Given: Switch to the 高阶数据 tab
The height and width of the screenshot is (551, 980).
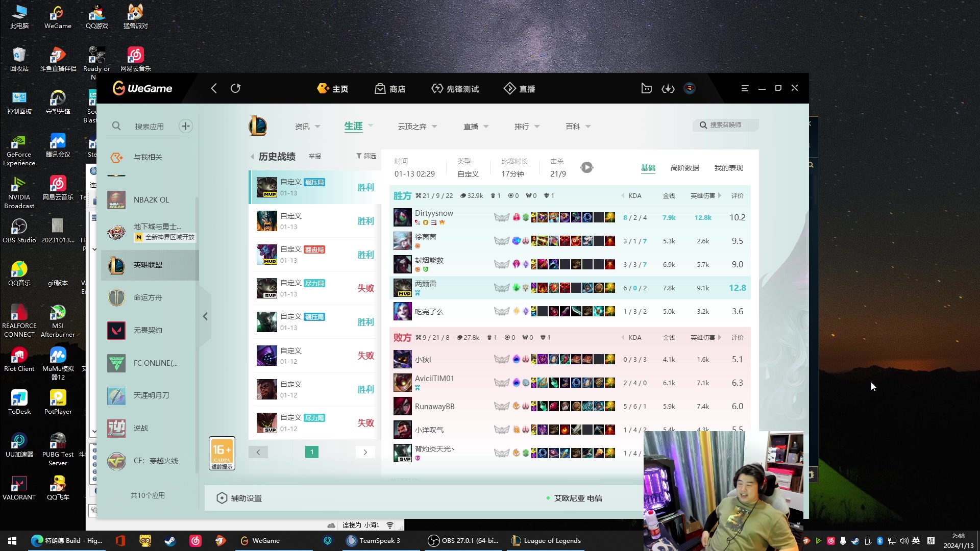Looking at the screenshot, I should click(684, 168).
